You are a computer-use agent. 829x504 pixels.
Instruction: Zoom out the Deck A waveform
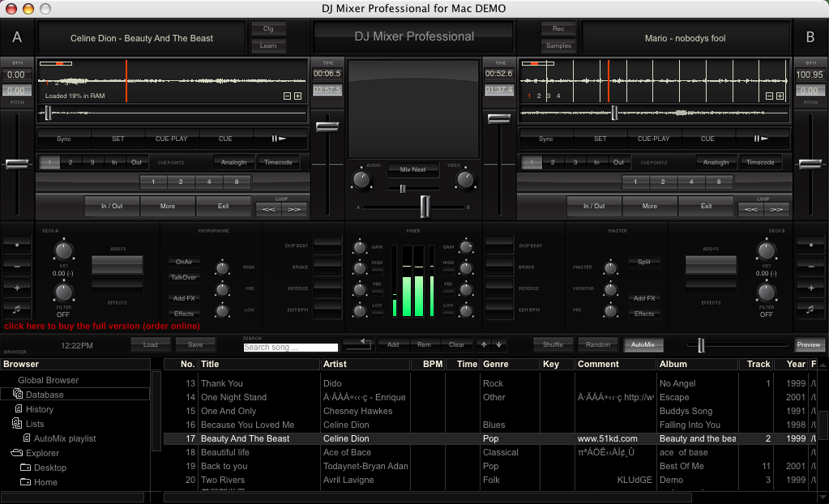[287, 96]
